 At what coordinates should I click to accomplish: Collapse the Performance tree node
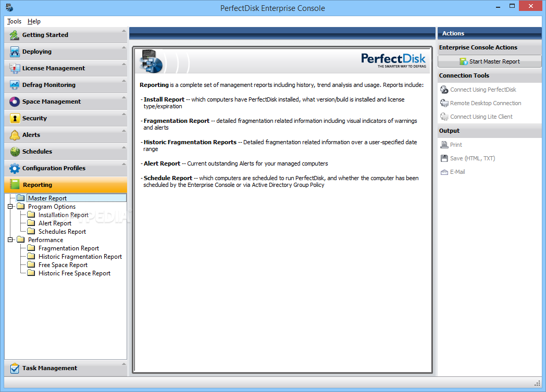tap(10, 239)
